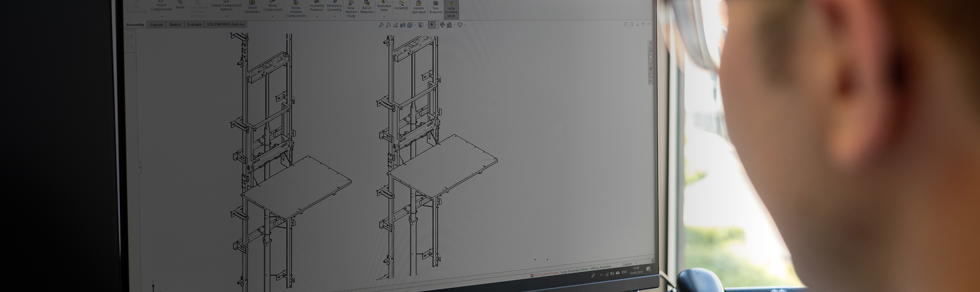Open Windows notification center icon
This screenshot has width=980, height=292.
pyautogui.click(x=648, y=269)
